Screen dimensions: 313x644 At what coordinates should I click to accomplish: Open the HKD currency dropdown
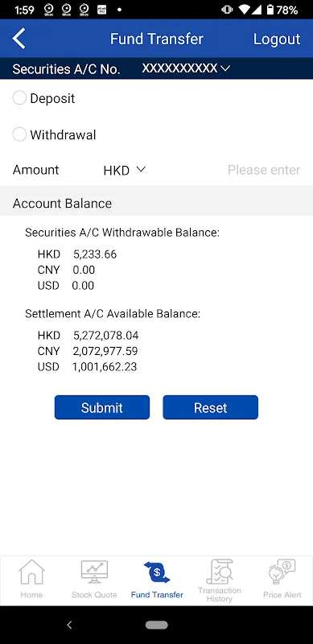125,170
